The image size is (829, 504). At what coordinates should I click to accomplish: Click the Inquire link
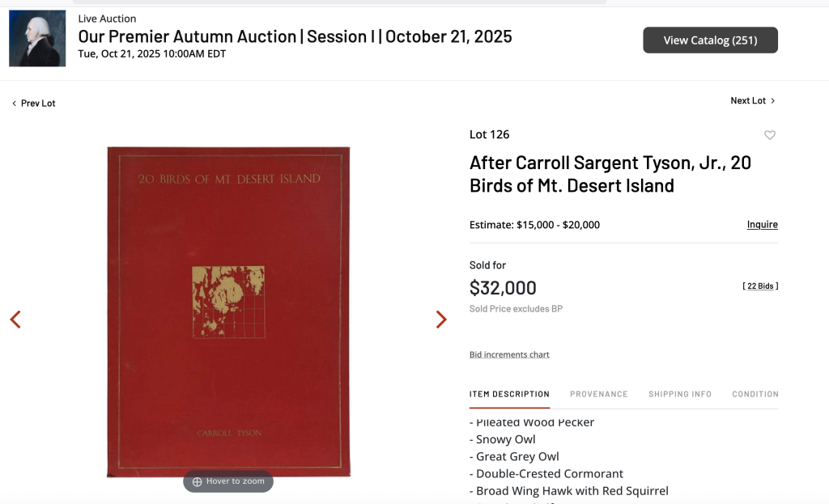click(x=762, y=225)
